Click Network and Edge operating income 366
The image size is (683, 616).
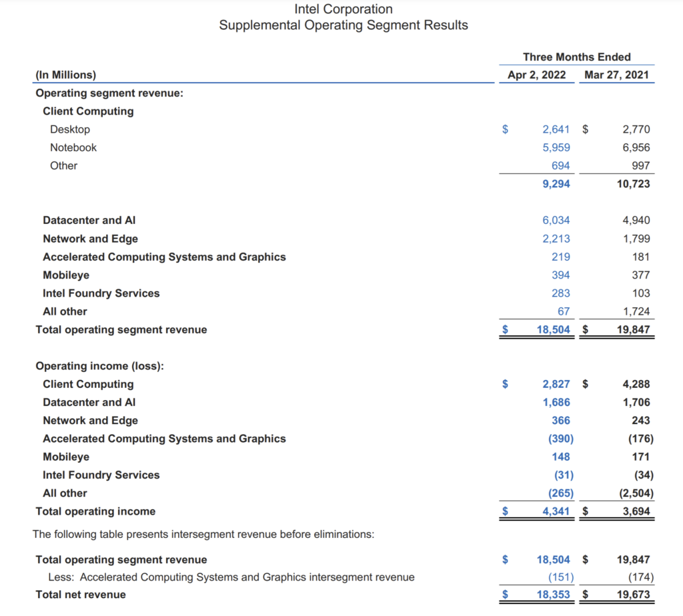pyautogui.click(x=560, y=421)
